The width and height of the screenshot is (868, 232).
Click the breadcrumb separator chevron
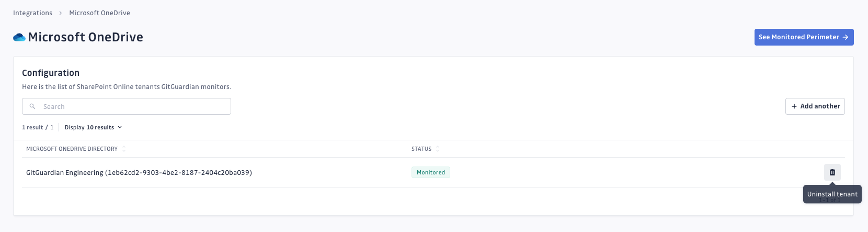click(61, 13)
